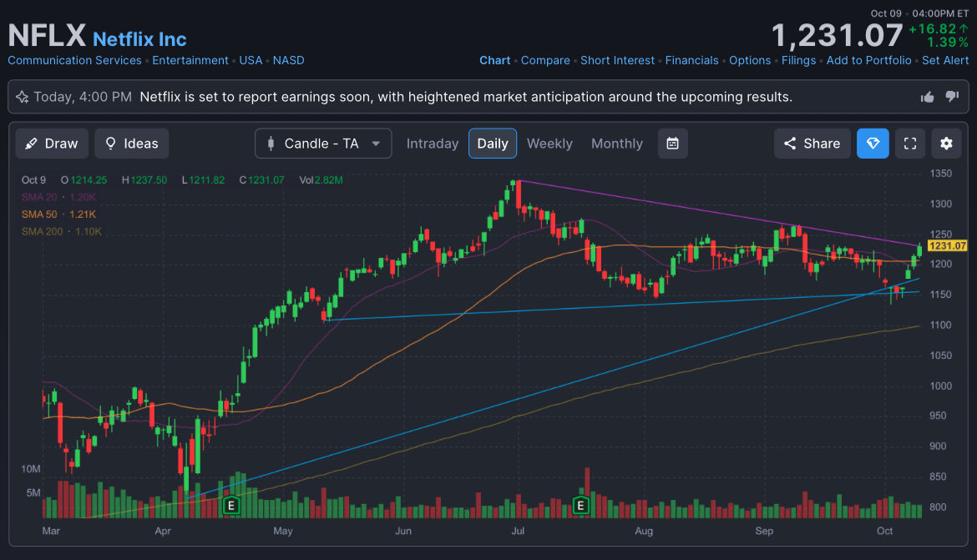Click the calendar date-range icon
Image resolution: width=977 pixels, height=560 pixels.
pyautogui.click(x=672, y=143)
